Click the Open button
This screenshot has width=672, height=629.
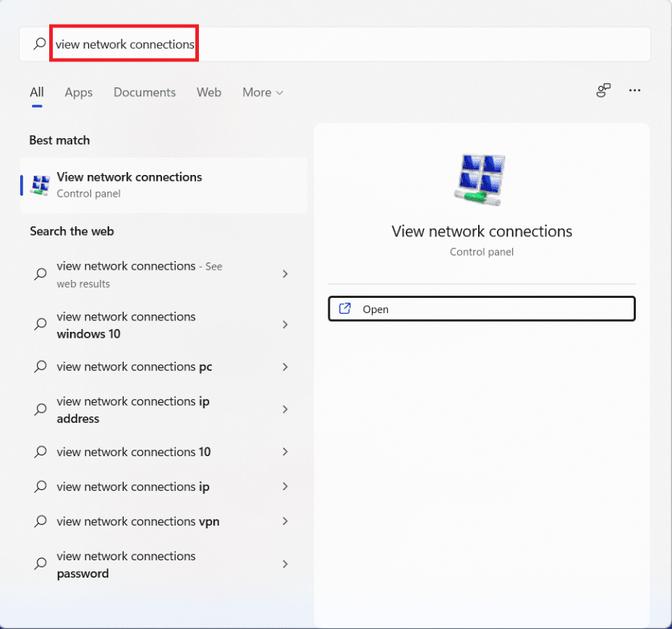[x=481, y=309]
